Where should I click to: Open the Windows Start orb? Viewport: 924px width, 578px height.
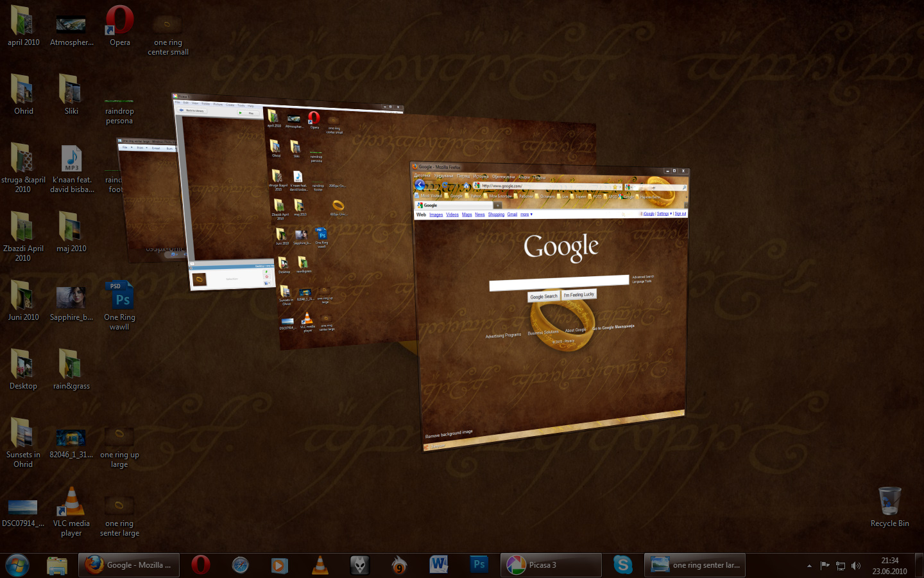[x=17, y=565]
